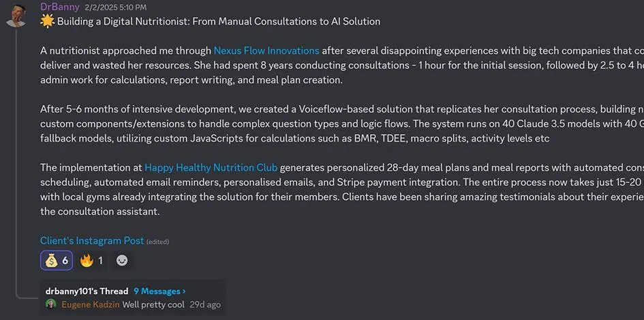The width and height of the screenshot is (644, 320).
Task: Open the add reaction smiley picker
Action: pos(122,260)
